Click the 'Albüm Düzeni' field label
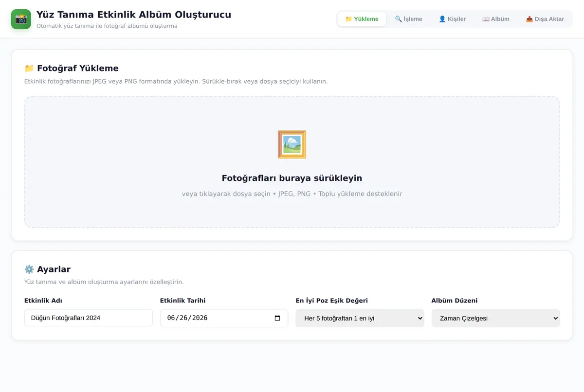Viewport: 584px width, 392px height. (455, 301)
